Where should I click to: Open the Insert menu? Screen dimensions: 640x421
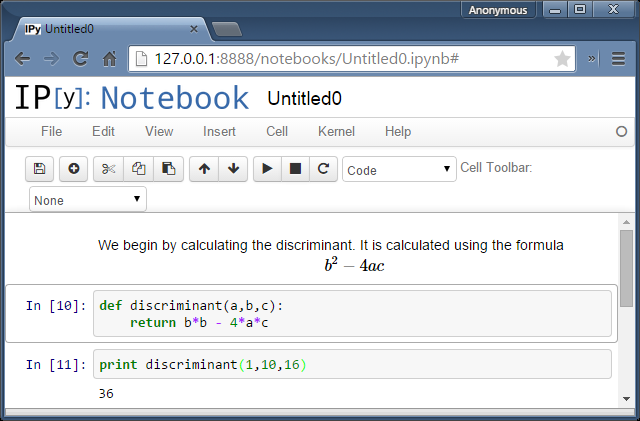point(219,131)
